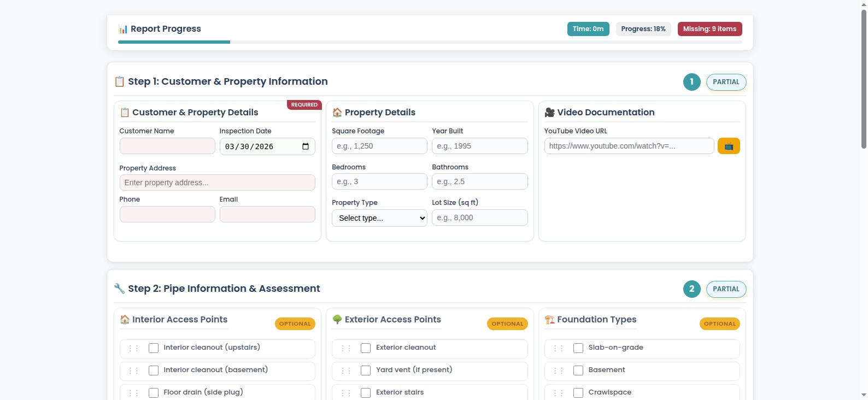Screen dimensions: 868x400
Task: Click the YouTube Video URL field
Action: (x=629, y=146)
